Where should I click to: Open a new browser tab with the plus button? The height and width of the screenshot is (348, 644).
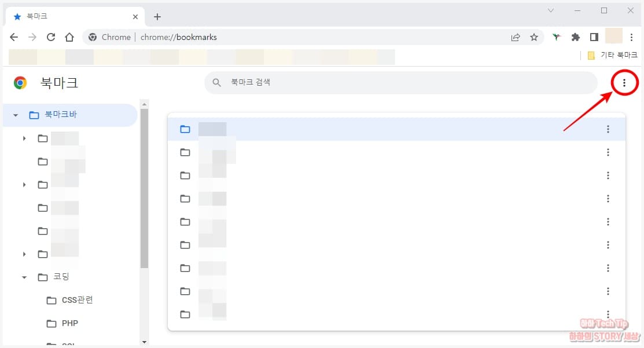click(x=157, y=16)
